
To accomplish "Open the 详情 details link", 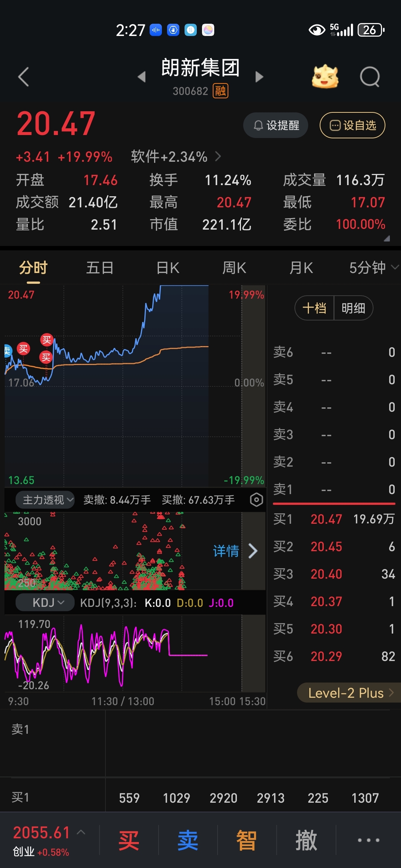I will point(226,551).
